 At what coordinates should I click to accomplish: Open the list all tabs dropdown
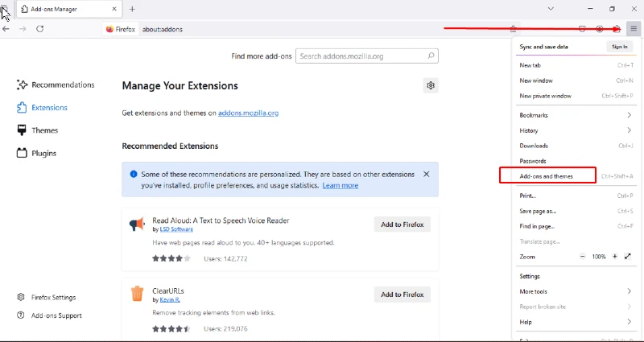pyautogui.click(x=551, y=9)
